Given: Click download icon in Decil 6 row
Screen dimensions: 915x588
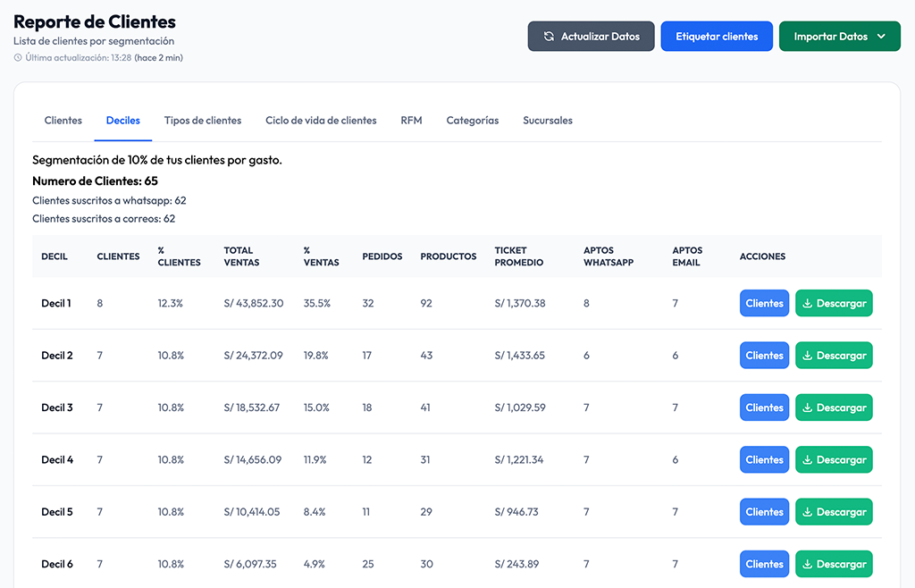Looking at the screenshot, I should [x=807, y=565].
